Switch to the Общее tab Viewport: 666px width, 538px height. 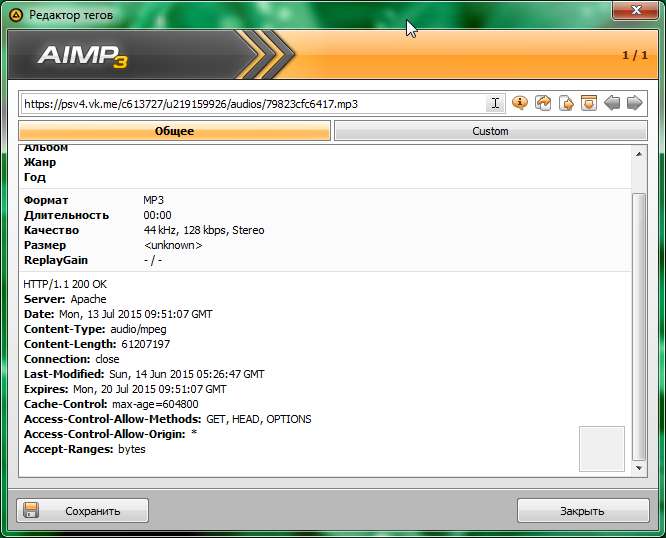[174, 131]
